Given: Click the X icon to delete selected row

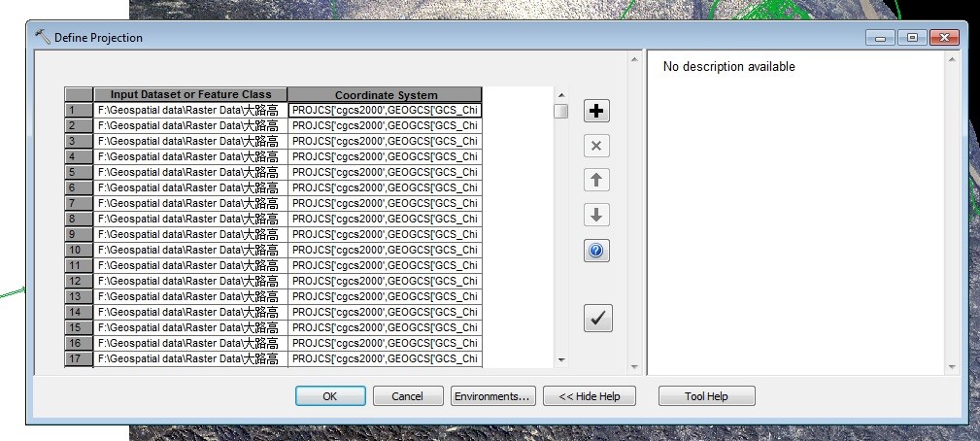Looking at the screenshot, I should 596,146.
